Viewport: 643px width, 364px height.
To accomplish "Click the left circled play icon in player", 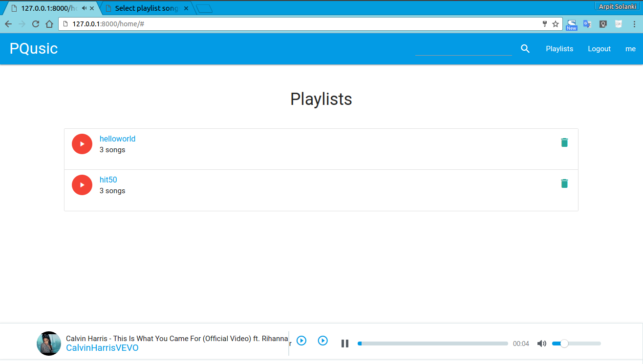I will (x=301, y=341).
